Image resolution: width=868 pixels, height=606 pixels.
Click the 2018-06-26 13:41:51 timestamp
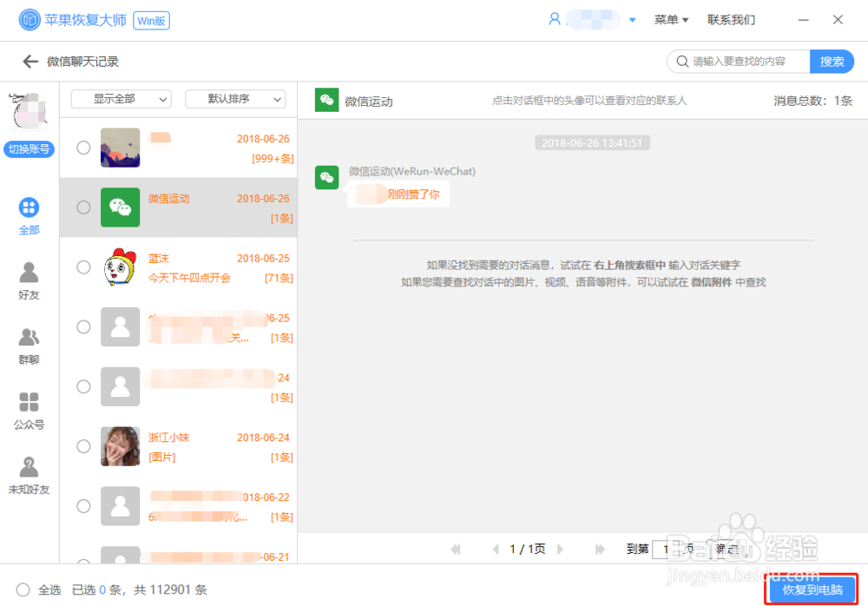[x=592, y=143]
